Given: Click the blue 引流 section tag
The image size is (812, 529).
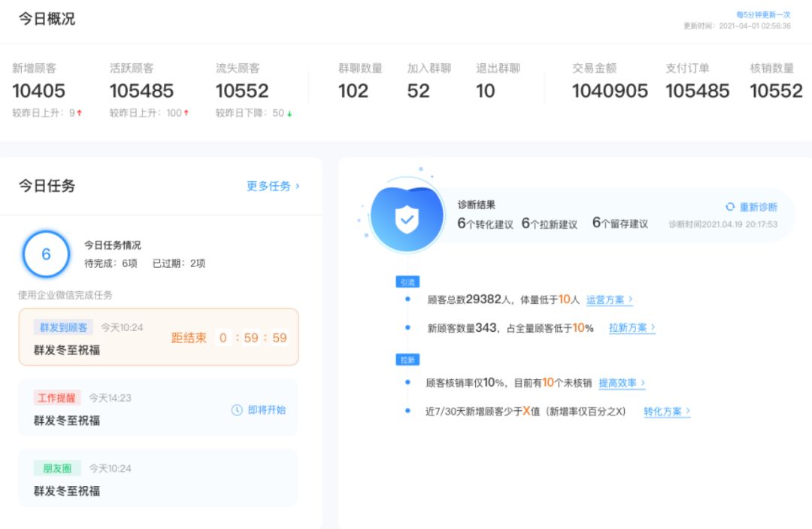Looking at the screenshot, I should point(407,281).
